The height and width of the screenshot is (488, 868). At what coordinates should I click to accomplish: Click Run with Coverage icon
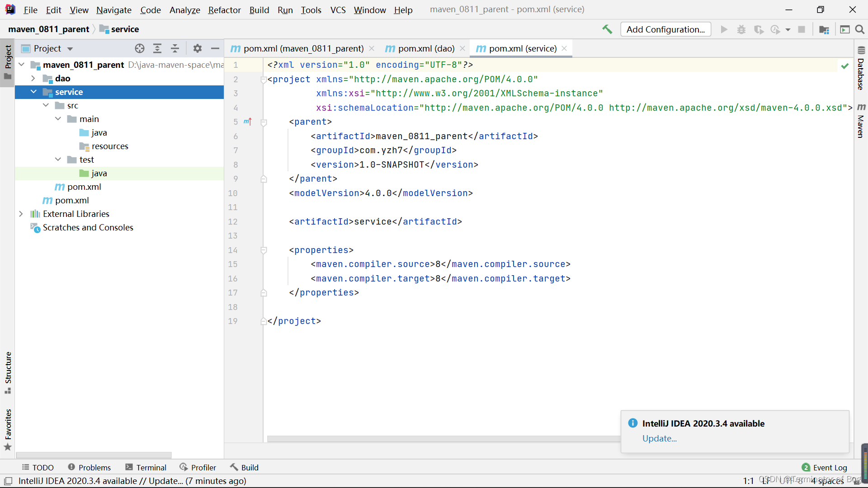pyautogui.click(x=759, y=29)
